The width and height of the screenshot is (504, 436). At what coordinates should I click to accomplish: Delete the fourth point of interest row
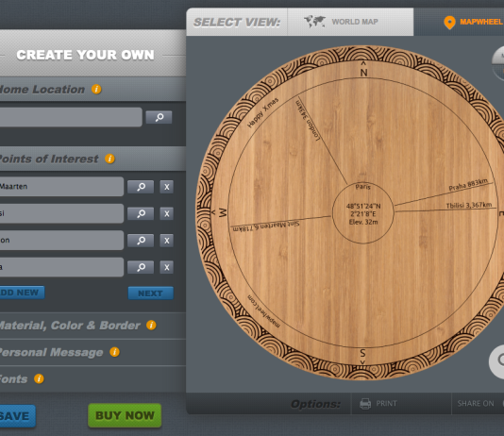click(x=166, y=267)
